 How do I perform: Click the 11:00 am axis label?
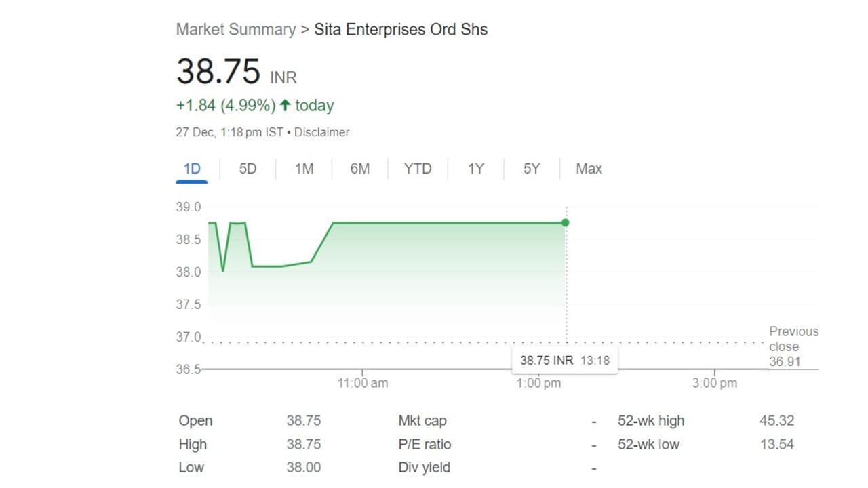pos(363,383)
